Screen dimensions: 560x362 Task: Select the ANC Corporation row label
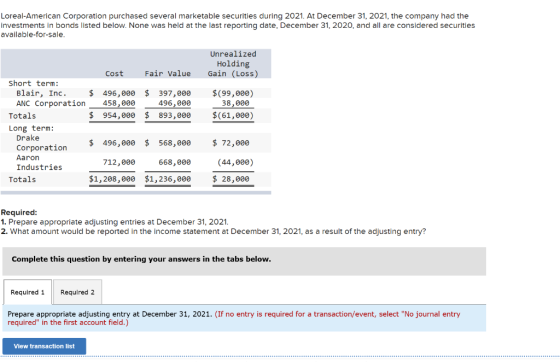[x=51, y=103]
